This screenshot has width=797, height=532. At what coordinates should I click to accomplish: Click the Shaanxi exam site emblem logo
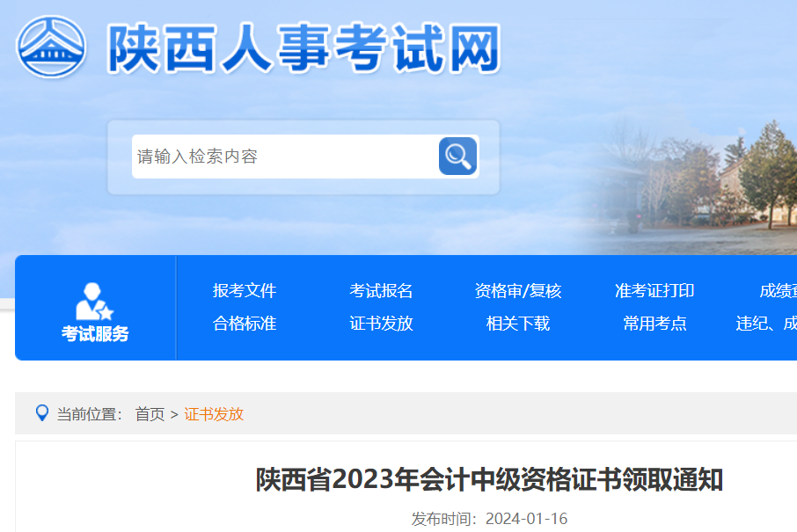click(51, 47)
